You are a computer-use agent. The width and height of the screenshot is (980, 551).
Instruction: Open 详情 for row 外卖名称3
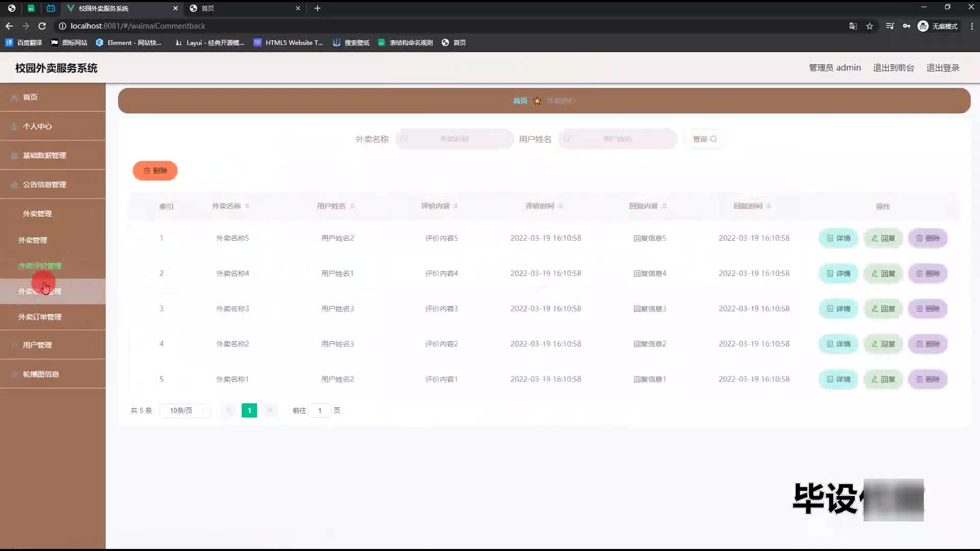click(x=839, y=309)
